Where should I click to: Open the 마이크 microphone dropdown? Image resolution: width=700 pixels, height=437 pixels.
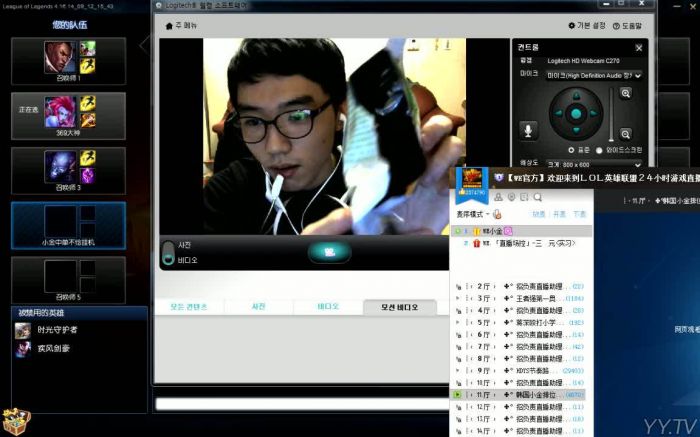click(x=593, y=75)
